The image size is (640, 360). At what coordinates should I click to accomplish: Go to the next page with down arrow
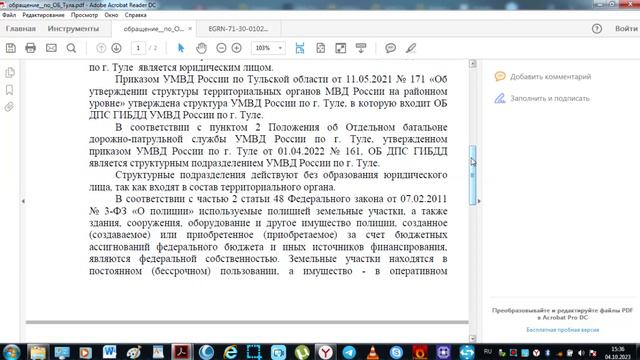(x=116, y=48)
